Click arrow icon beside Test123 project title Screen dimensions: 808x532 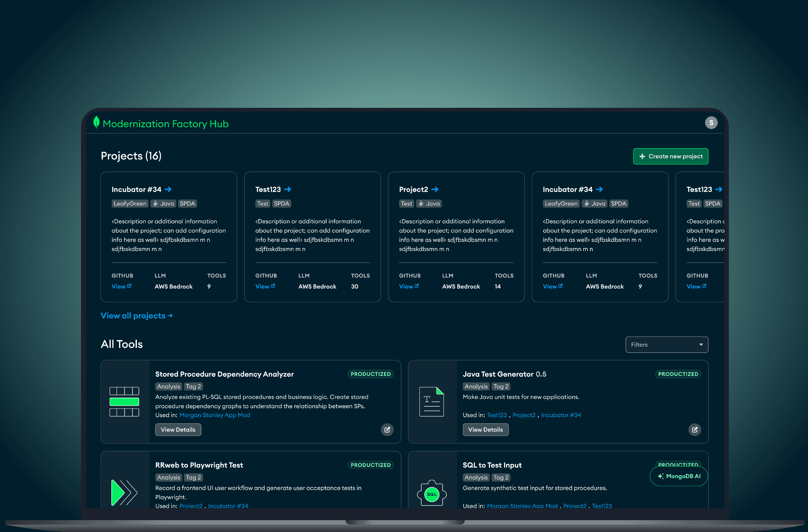tap(288, 189)
